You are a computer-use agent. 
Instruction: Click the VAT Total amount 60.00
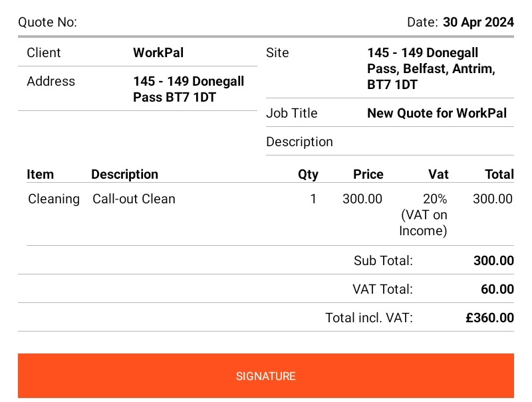click(x=497, y=289)
